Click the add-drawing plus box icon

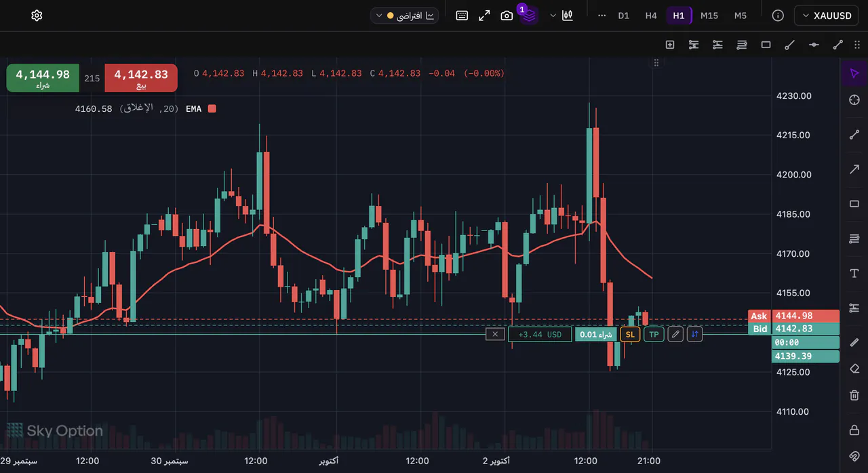pos(670,45)
